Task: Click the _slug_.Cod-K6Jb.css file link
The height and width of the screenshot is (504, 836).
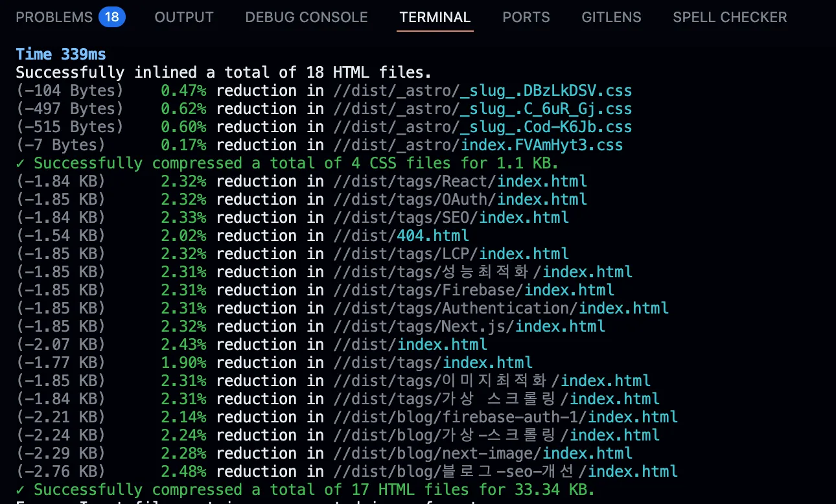Action: pos(546,127)
